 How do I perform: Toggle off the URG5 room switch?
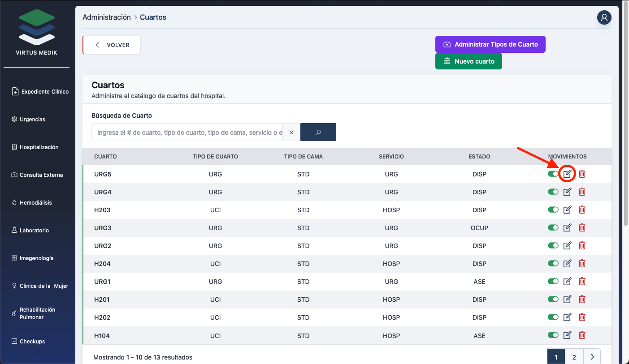coord(553,174)
